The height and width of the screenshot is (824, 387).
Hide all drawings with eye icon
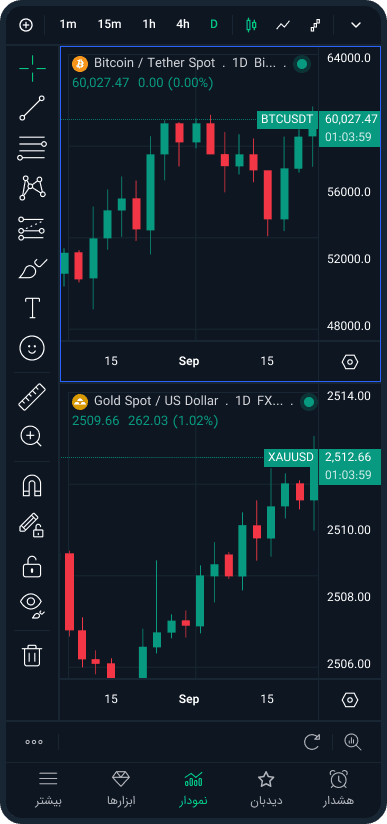point(33,604)
